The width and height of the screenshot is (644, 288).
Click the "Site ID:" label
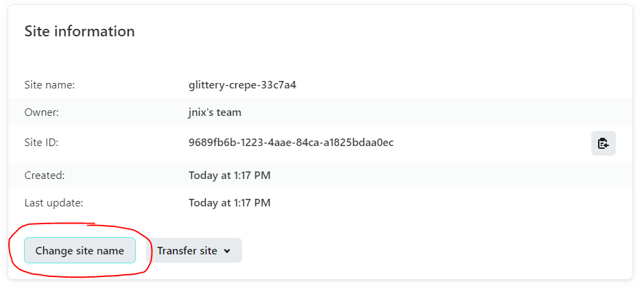click(41, 143)
